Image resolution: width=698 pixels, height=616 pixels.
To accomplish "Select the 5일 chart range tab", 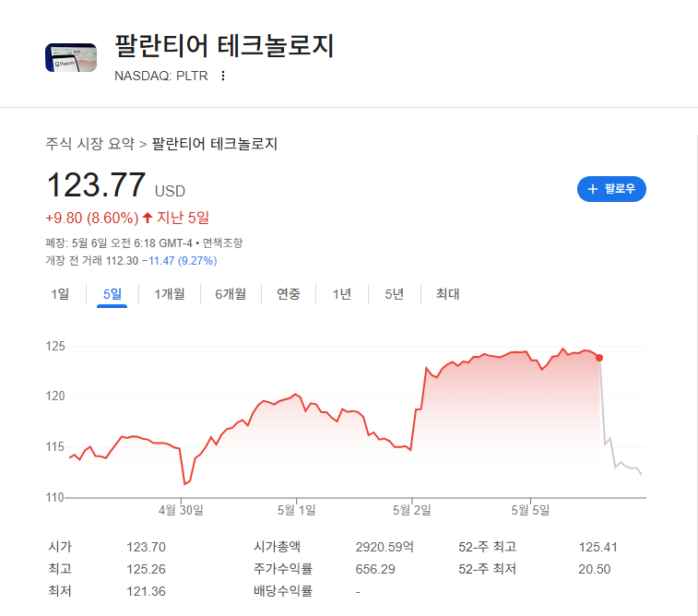I will (112, 294).
